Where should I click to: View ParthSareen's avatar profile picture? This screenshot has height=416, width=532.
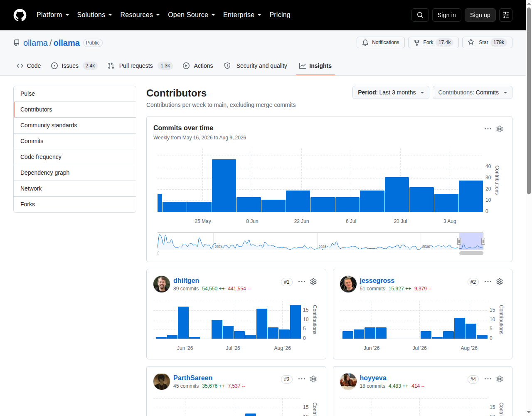coord(162,381)
